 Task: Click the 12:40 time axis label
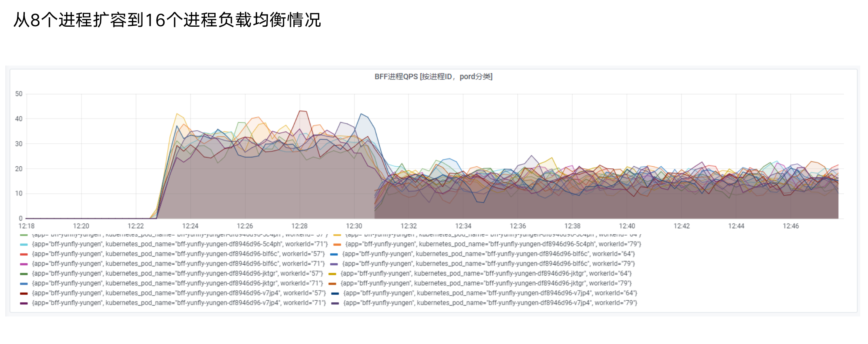(627, 226)
